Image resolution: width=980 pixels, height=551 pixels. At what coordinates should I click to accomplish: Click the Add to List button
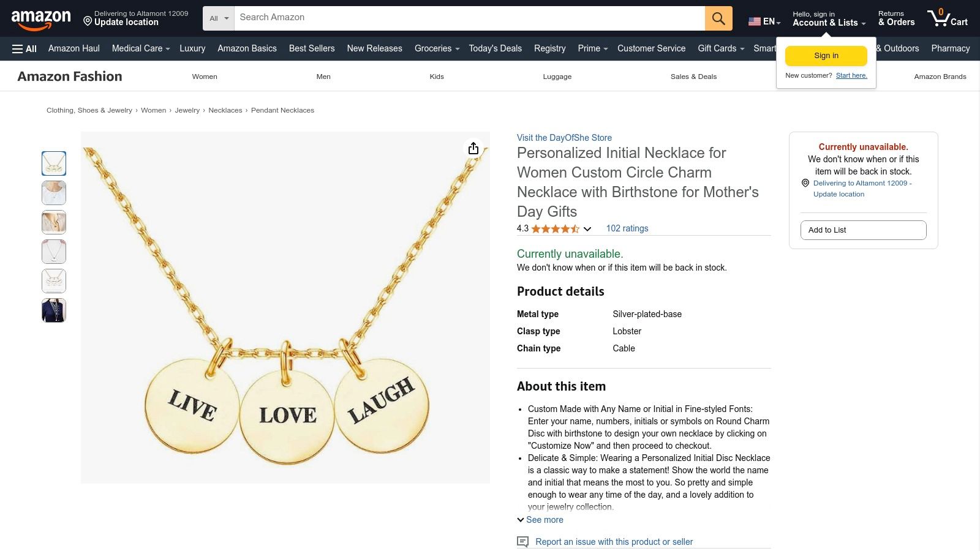coord(863,230)
